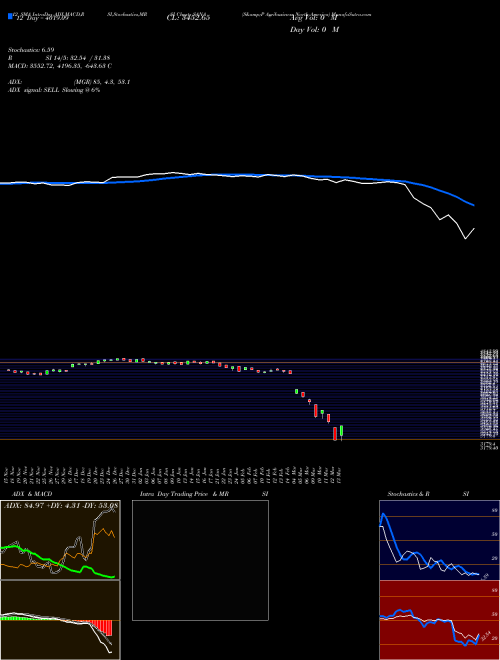Click the 'ADX: 84.97 +DY: 4.31' header text
The image size is (500, 660).
point(61,506)
